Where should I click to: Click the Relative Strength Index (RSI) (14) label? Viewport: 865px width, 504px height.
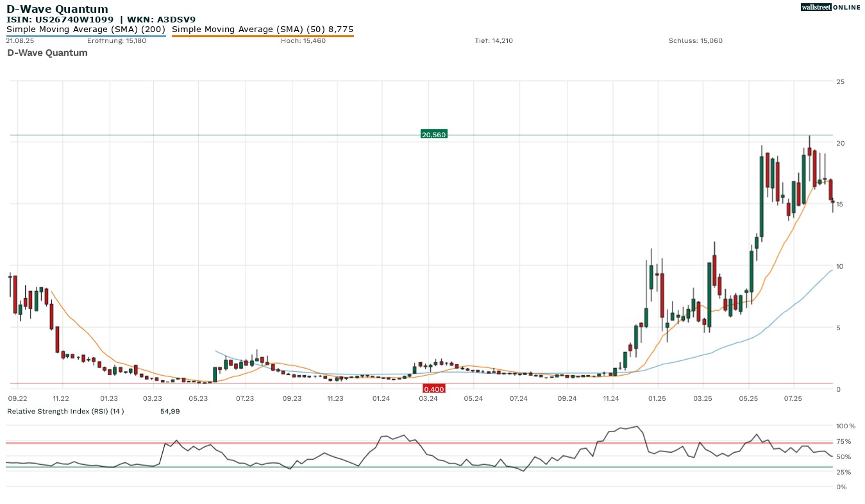[x=65, y=411]
